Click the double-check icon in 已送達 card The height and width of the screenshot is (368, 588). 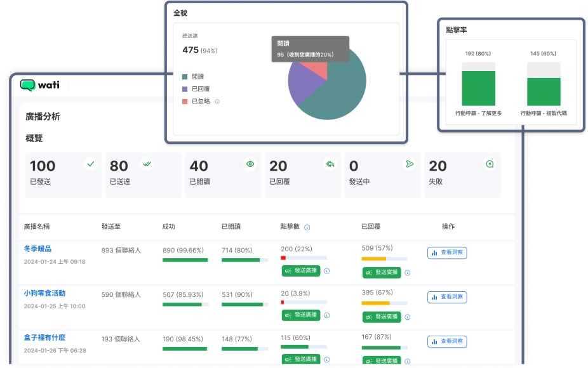147,164
